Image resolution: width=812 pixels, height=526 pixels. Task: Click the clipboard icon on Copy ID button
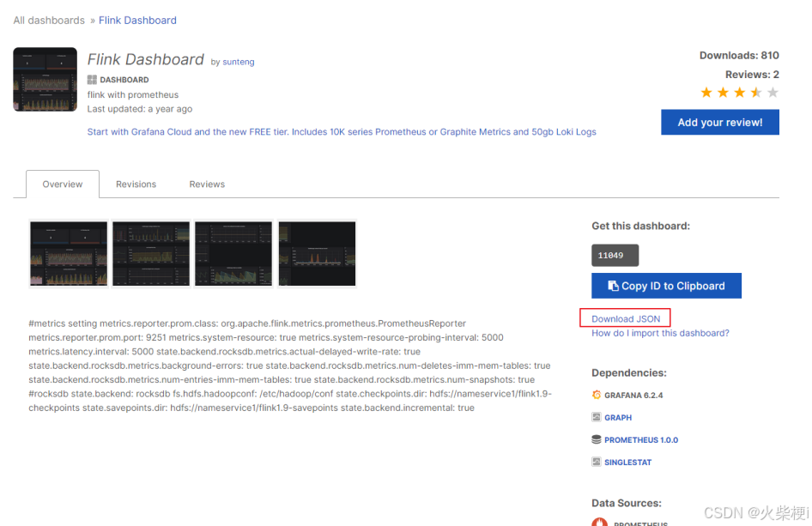click(x=613, y=286)
